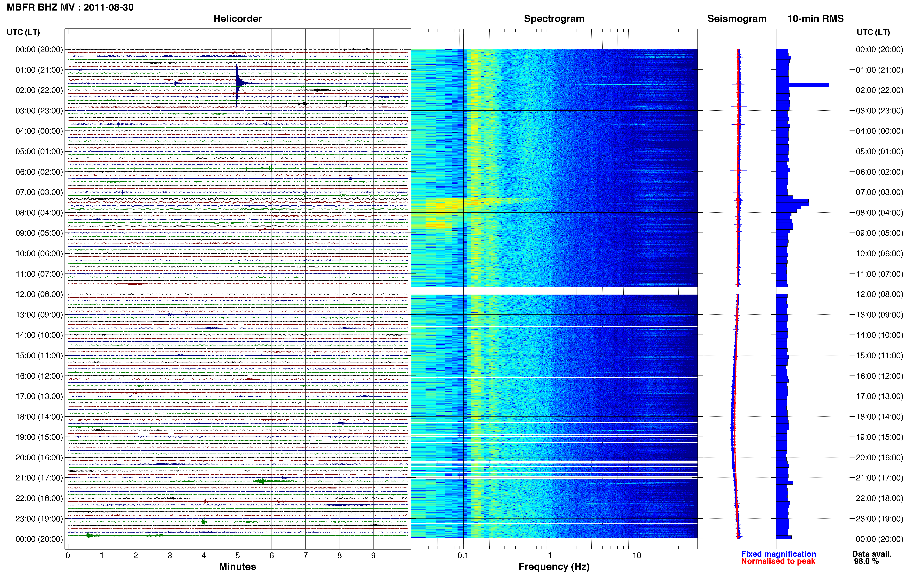Click the left "10:00 (06:00)" time label
The image size is (924, 578).
tap(39, 253)
